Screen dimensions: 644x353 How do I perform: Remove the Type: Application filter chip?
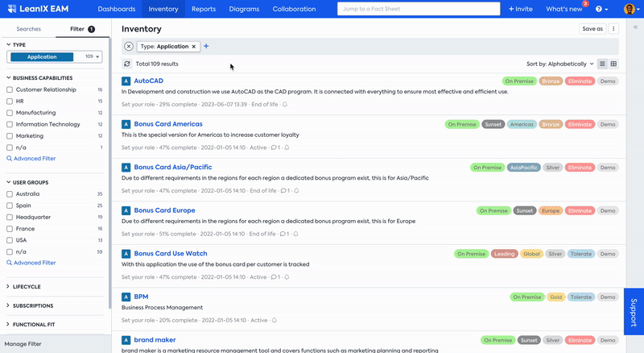194,47
